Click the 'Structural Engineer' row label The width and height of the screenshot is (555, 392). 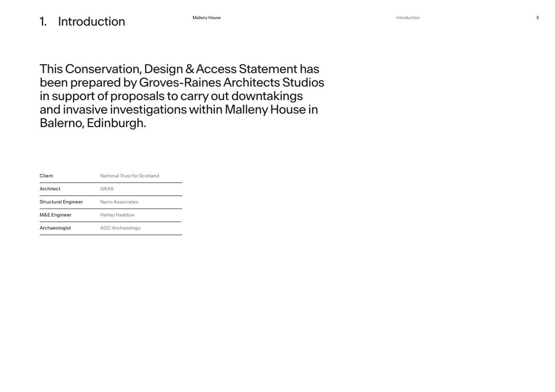(61, 202)
